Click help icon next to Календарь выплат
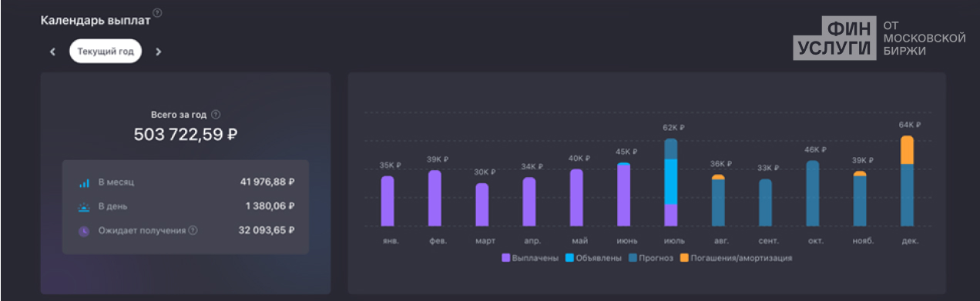 tap(157, 13)
